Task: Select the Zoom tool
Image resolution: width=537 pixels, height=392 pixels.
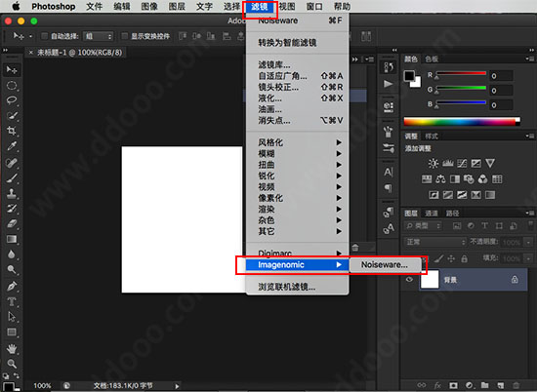Action: point(12,364)
